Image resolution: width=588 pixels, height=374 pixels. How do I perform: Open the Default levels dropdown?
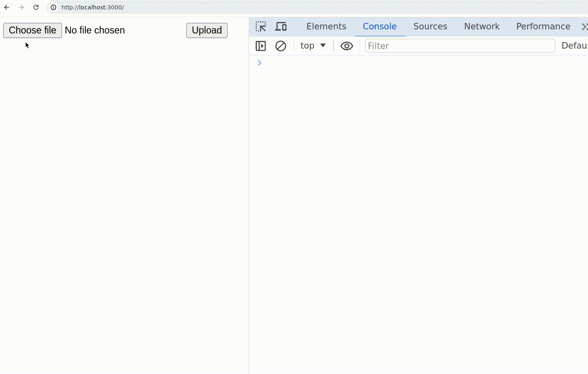[575, 46]
